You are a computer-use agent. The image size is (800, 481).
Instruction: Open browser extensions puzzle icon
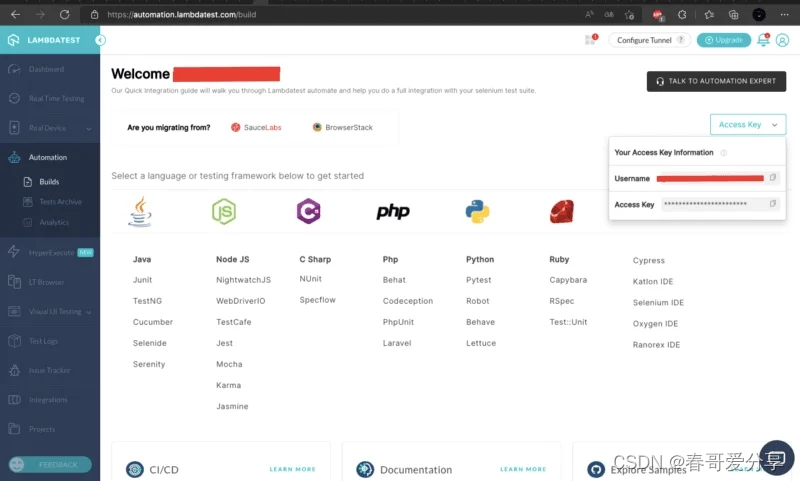point(682,14)
